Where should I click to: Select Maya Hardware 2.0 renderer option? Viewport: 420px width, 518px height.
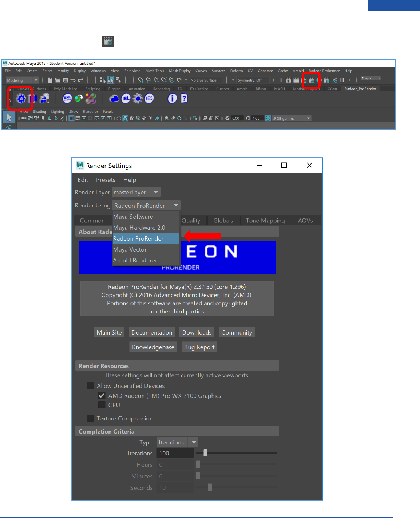146,228
